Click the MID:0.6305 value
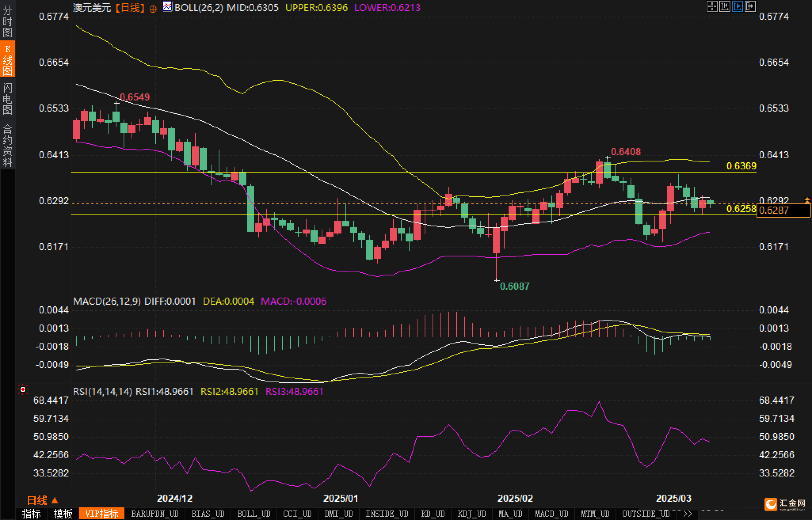This screenshot has width=812, height=520. pos(253,8)
